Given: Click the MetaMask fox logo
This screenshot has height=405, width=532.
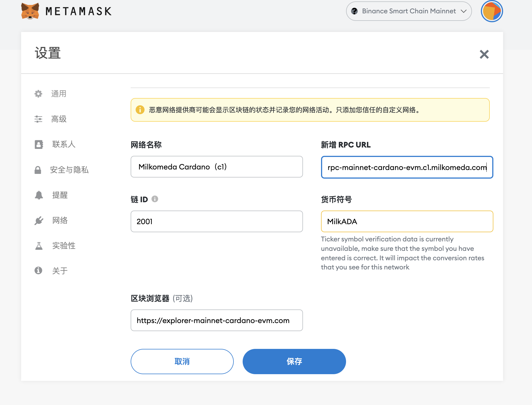Looking at the screenshot, I should tap(30, 11).
